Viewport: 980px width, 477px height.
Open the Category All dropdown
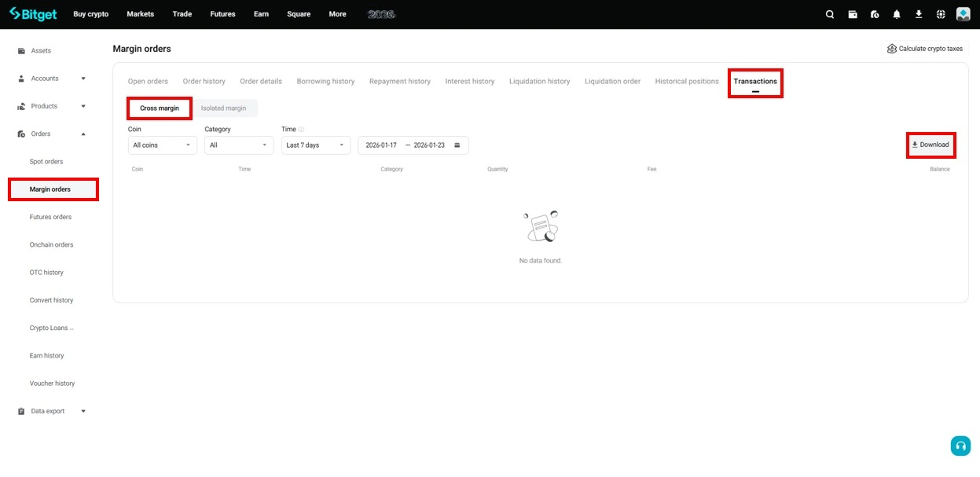tap(239, 145)
